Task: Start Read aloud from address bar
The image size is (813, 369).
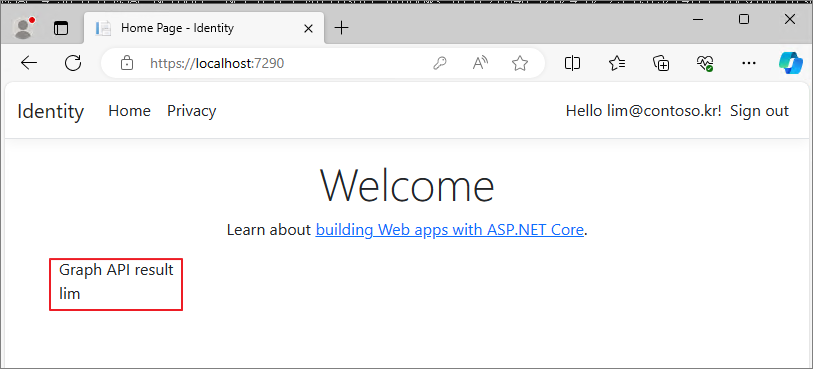Action: tap(480, 64)
